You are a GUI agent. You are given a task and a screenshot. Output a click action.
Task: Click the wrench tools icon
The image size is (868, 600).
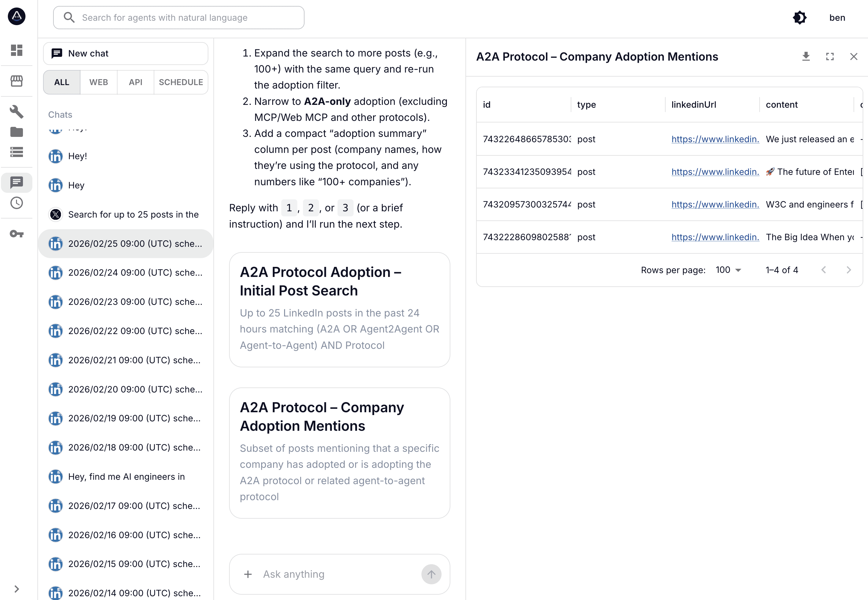pos(17,112)
